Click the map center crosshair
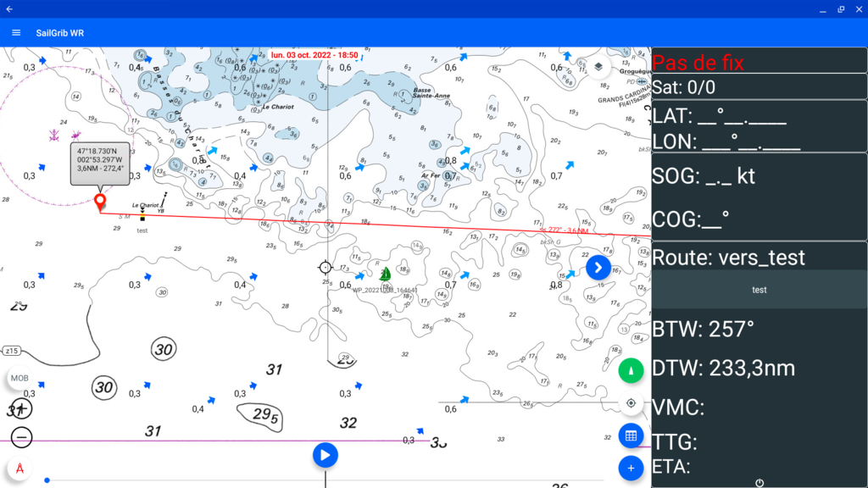This screenshot has height=488, width=868. [325, 268]
